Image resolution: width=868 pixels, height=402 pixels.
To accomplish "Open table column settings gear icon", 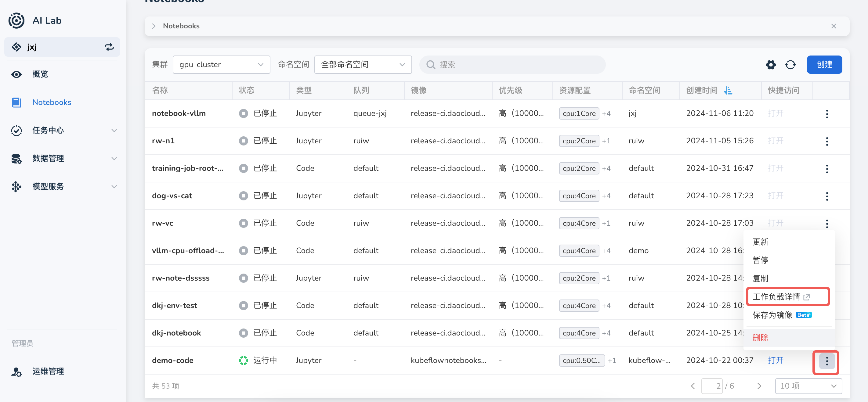I will point(771,65).
